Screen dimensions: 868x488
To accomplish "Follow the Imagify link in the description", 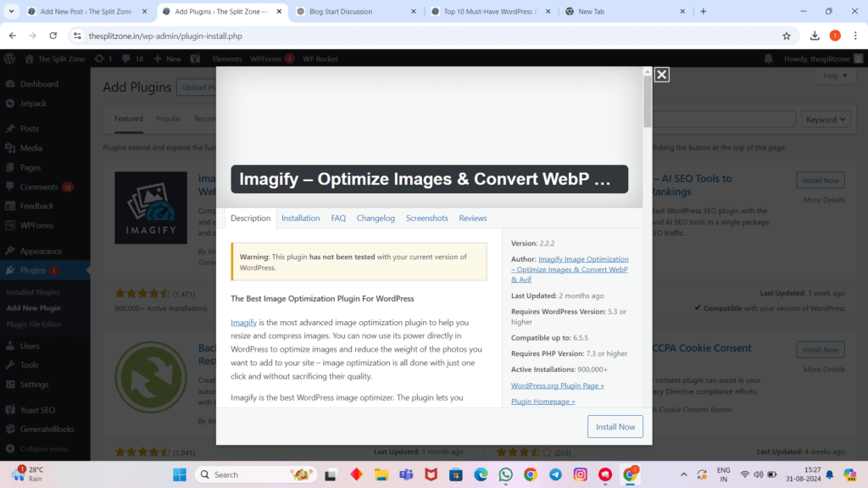I will [243, 323].
